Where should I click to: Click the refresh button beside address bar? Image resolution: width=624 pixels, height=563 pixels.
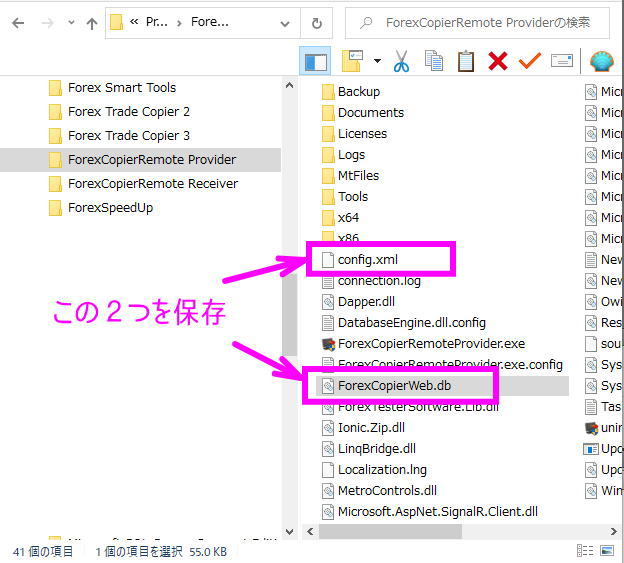pyautogui.click(x=317, y=23)
